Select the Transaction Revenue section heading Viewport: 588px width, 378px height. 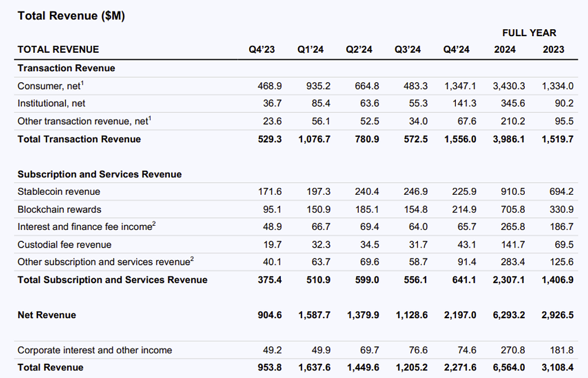66,68
